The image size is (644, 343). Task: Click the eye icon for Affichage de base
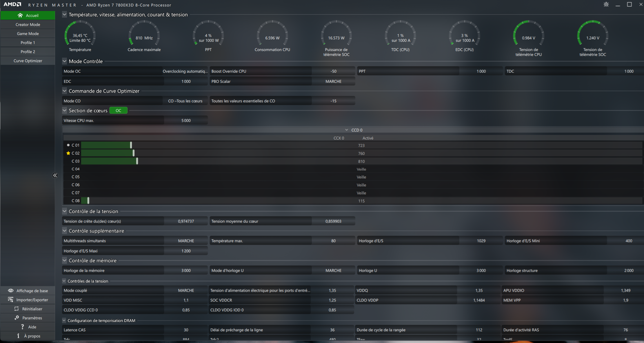coord(11,291)
